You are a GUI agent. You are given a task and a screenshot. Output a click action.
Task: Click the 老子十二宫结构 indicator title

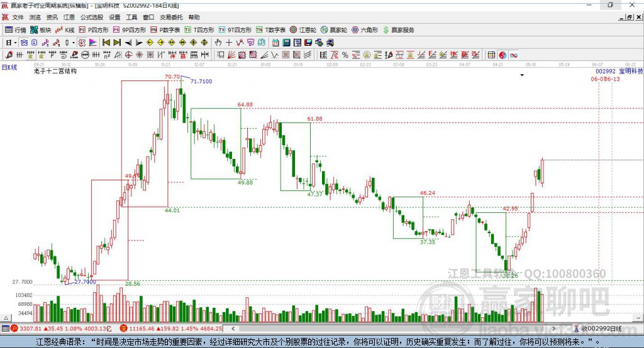pos(55,71)
